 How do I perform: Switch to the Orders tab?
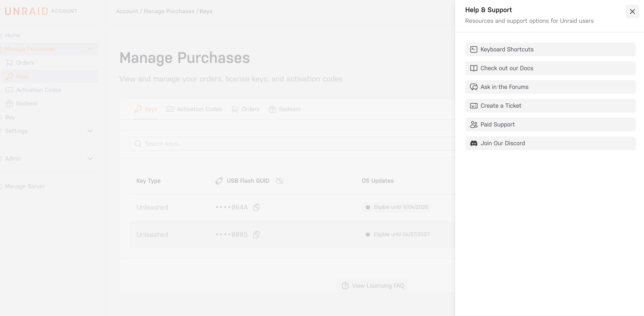pyautogui.click(x=245, y=109)
